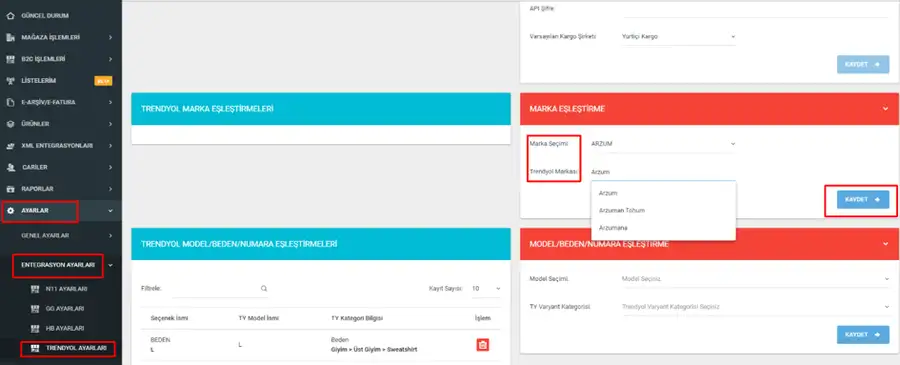Viewport: 900px width, 365px height.
Task: Open Raporlar menu
Action: pyautogui.click(x=37, y=189)
